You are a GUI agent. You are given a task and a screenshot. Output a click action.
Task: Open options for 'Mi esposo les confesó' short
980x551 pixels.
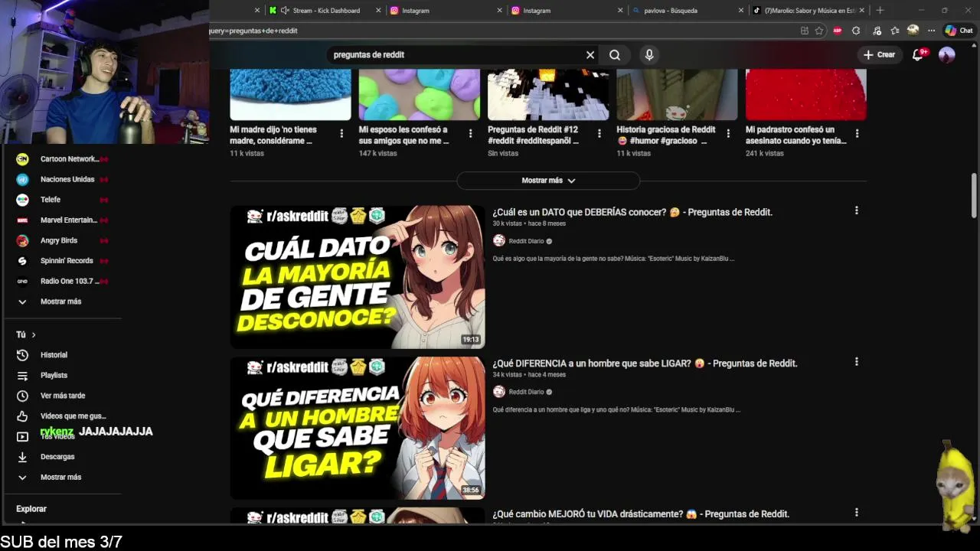click(x=470, y=133)
